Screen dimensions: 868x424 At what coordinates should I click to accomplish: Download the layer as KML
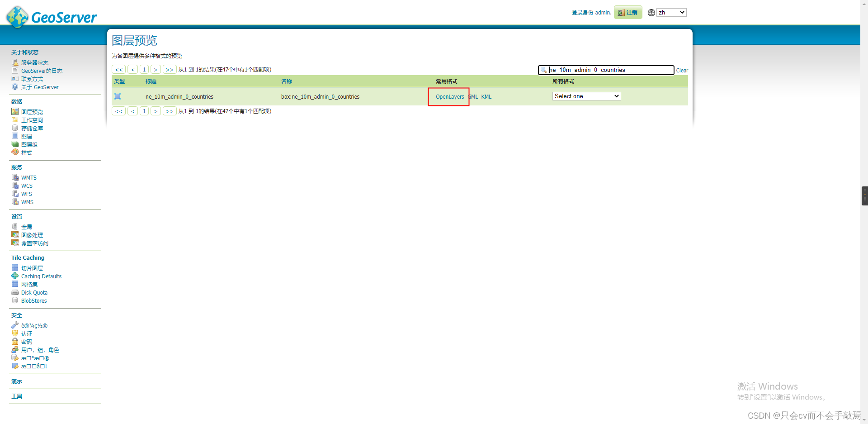486,96
